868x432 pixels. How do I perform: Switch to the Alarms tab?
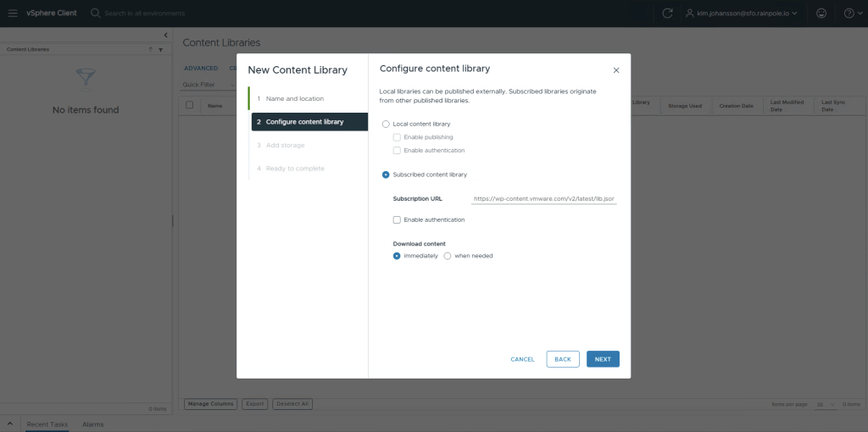(x=92, y=424)
